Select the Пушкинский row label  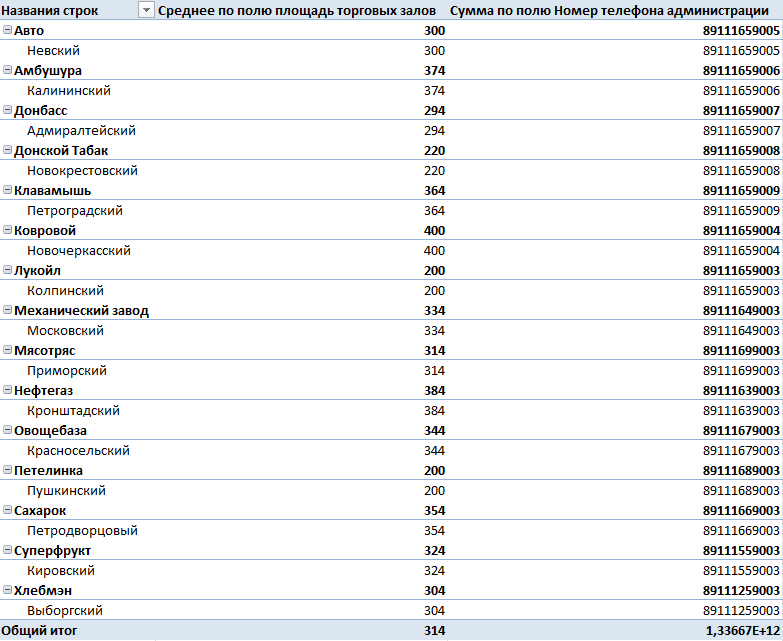tap(66, 490)
